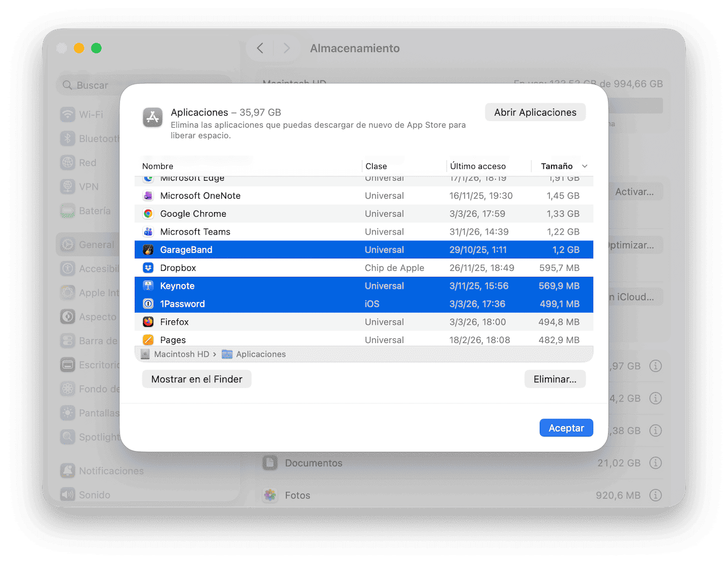Click the Fotos icon in storage list

pyautogui.click(x=270, y=495)
